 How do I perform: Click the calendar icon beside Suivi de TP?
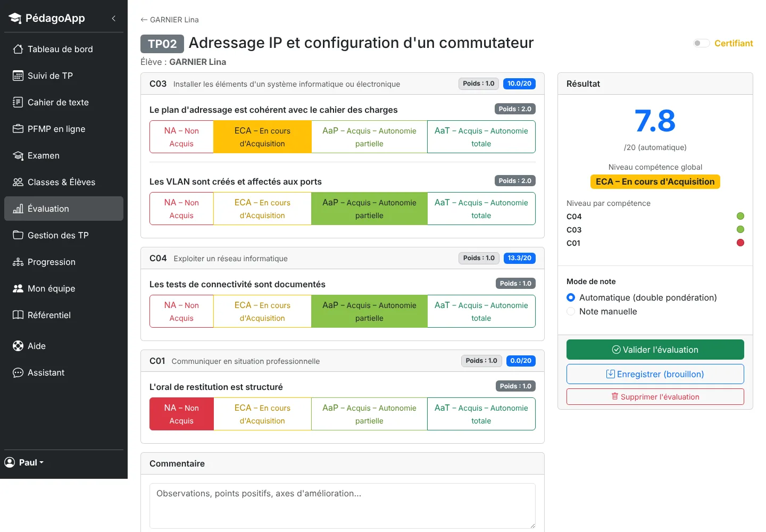pos(18,76)
